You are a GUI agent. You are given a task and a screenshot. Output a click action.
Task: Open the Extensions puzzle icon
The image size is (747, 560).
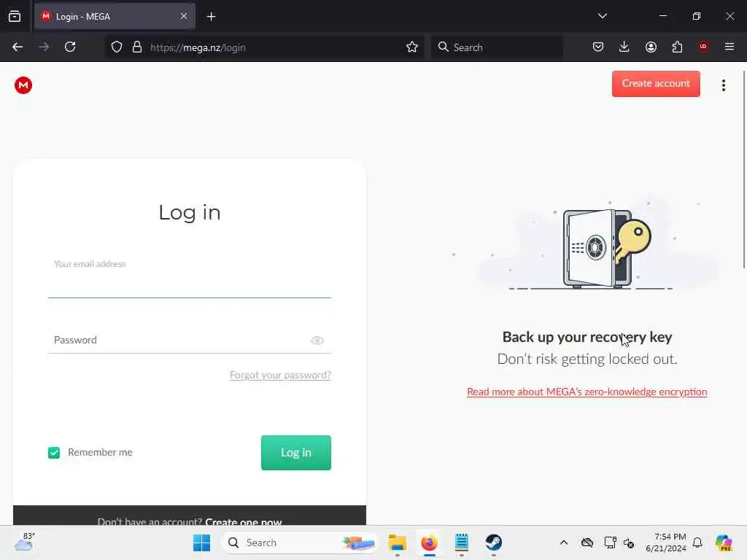(677, 47)
